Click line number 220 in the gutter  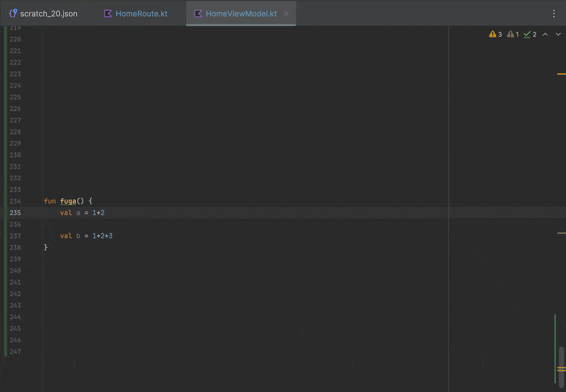click(x=15, y=39)
